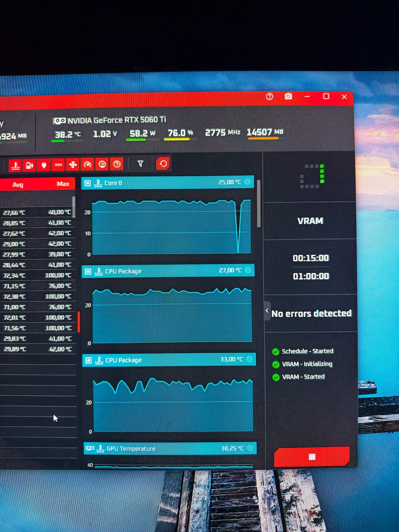The image size is (399, 532).
Task: Click the GPU temperature 38.2 °C reading
Action: tap(68, 135)
